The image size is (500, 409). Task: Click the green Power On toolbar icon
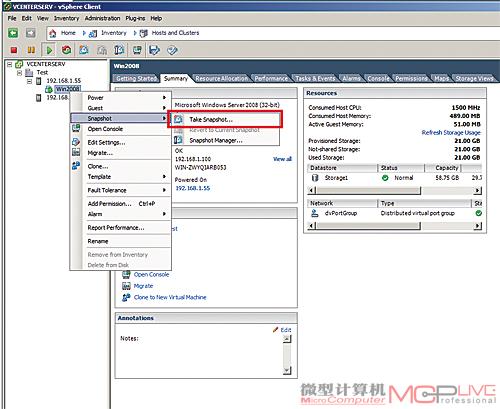click(49, 50)
